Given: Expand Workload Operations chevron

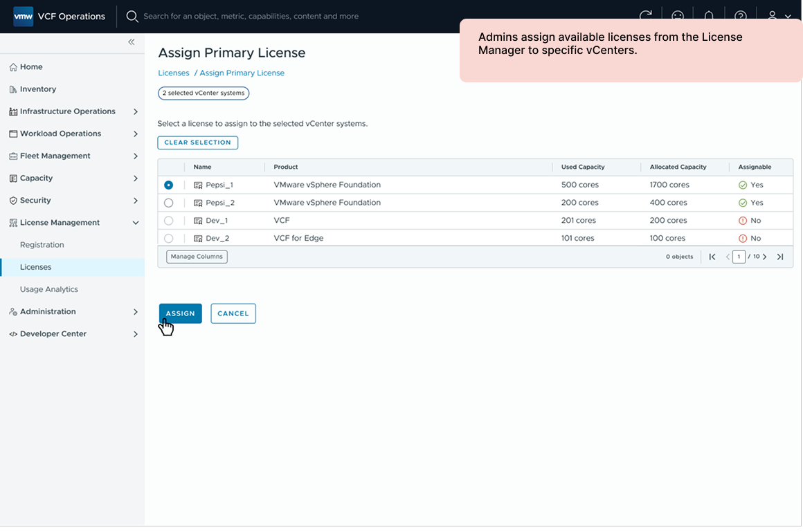Looking at the screenshot, I should coord(135,134).
